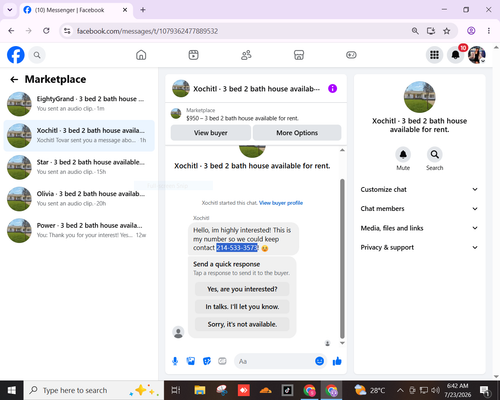Open Power conversation
Viewport: 500px width, 400px height.
[x=79, y=231]
